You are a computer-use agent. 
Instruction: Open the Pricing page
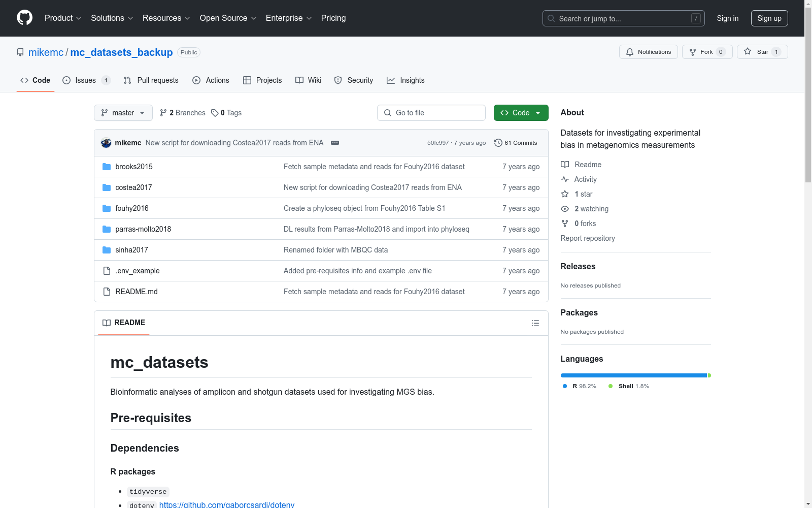tap(333, 18)
